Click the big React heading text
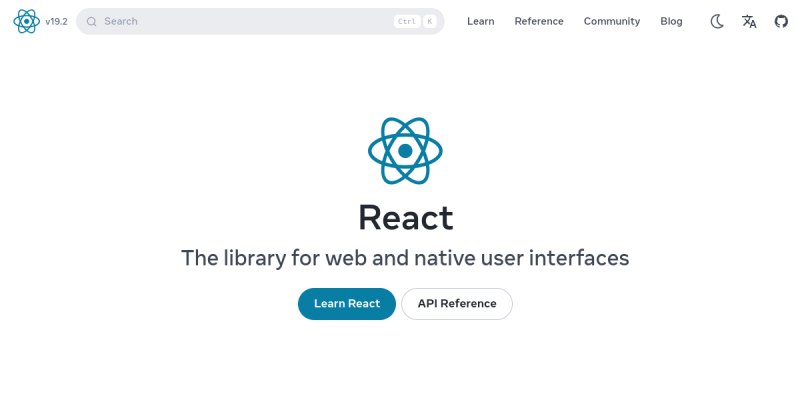This screenshot has height=400, width=800. tap(406, 218)
